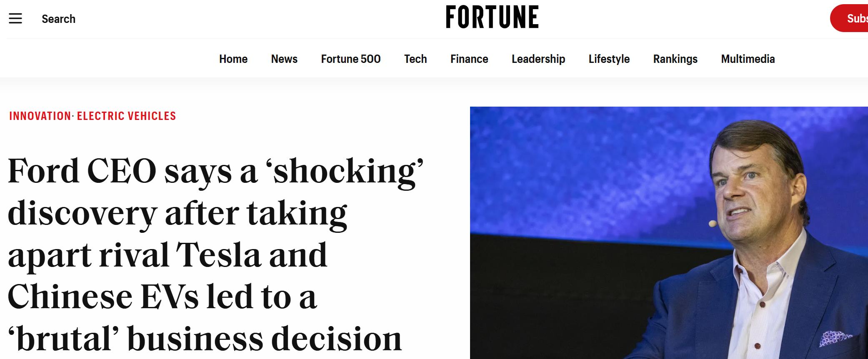This screenshot has height=359, width=868.
Task: Select the Leadership nav item
Action: (538, 59)
